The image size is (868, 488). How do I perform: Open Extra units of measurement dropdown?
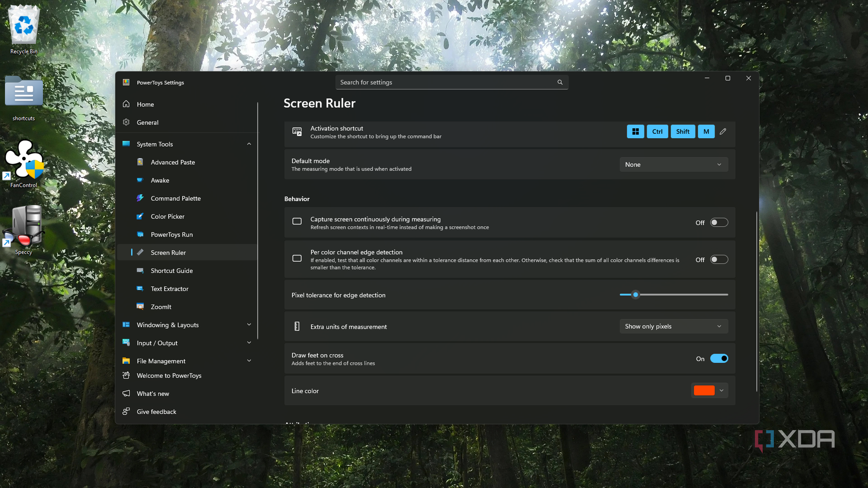(x=673, y=326)
